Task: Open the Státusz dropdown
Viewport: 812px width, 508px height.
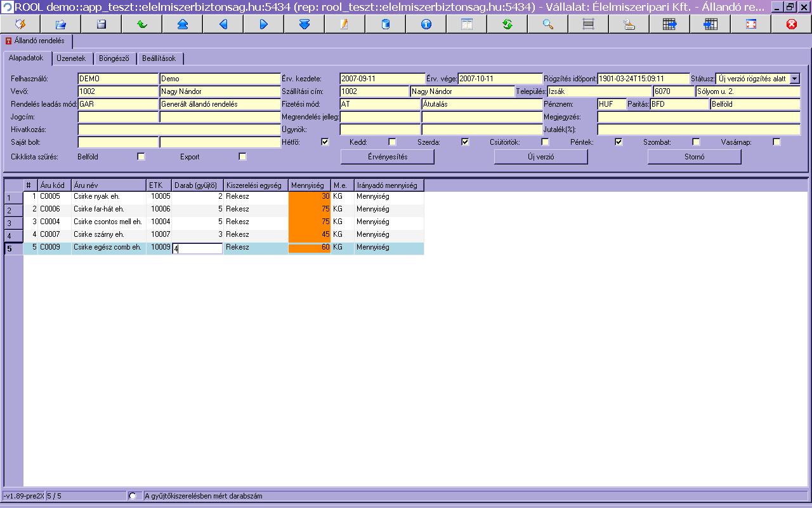Action: (x=795, y=79)
